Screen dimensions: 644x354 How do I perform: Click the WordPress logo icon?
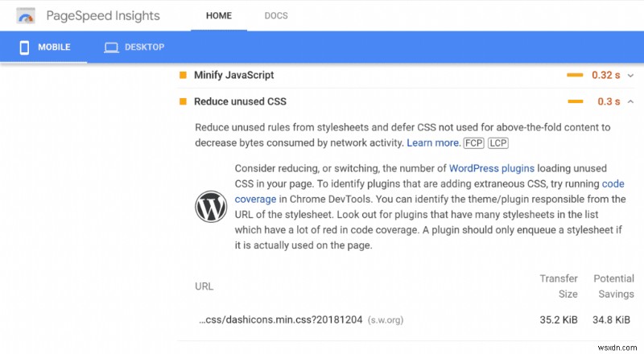point(211,207)
